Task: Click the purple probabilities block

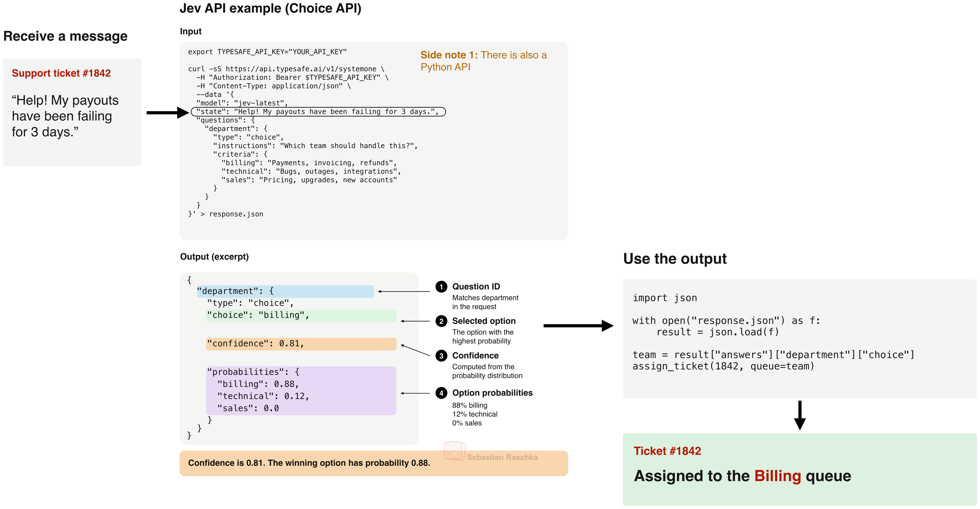Action: 301,390
